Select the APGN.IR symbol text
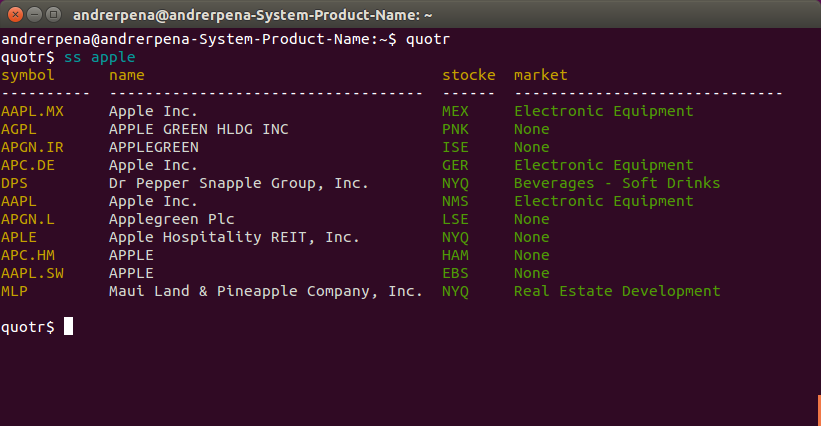The height and width of the screenshot is (426, 821). pyautogui.click(x=32, y=147)
